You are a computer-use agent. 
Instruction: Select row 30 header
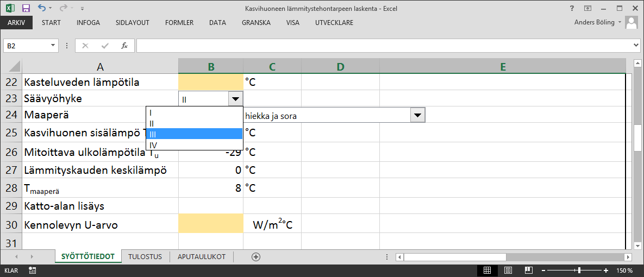click(x=11, y=224)
